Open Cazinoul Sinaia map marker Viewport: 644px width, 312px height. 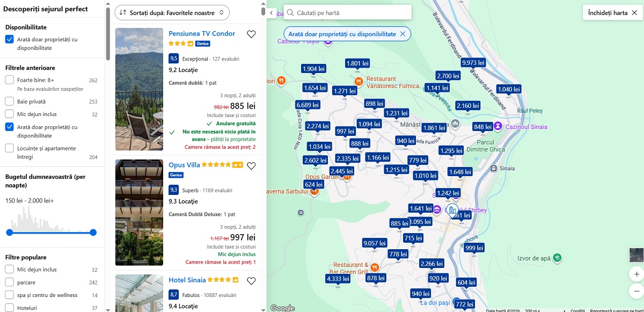[x=498, y=127]
